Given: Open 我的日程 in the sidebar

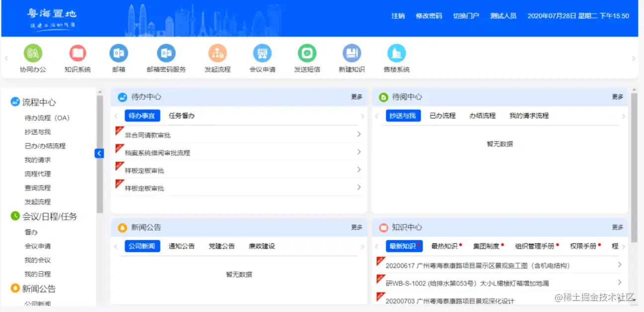Looking at the screenshot, I should (38, 274).
